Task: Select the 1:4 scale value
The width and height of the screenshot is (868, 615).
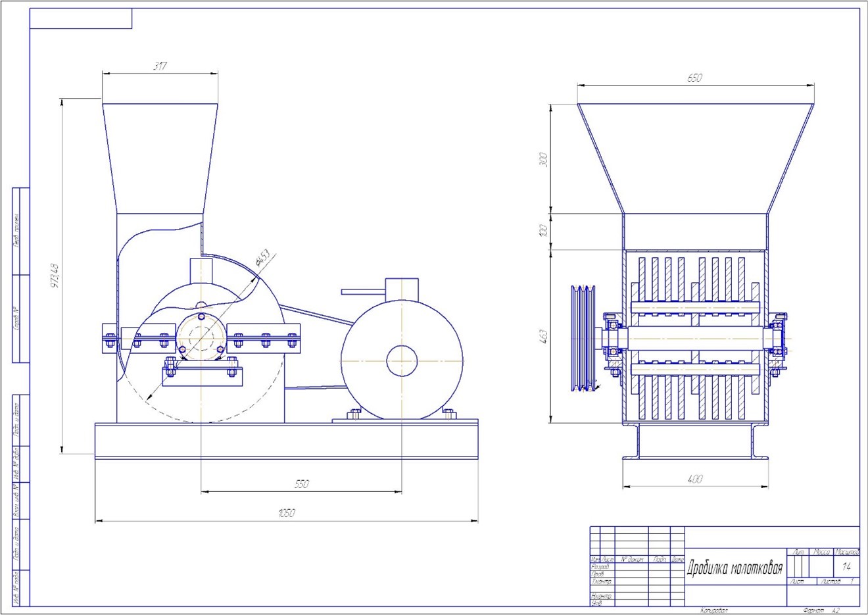Action: pyautogui.click(x=846, y=566)
